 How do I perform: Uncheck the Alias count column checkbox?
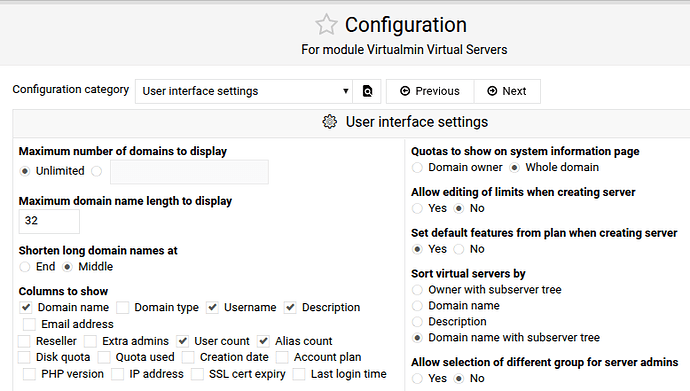point(264,341)
